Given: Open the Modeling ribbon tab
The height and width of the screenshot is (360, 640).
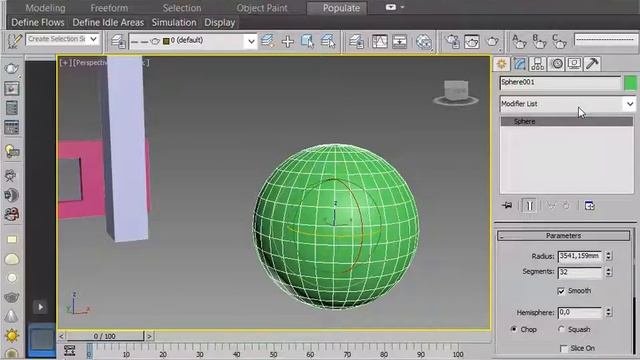Looking at the screenshot, I should (45, 8).
